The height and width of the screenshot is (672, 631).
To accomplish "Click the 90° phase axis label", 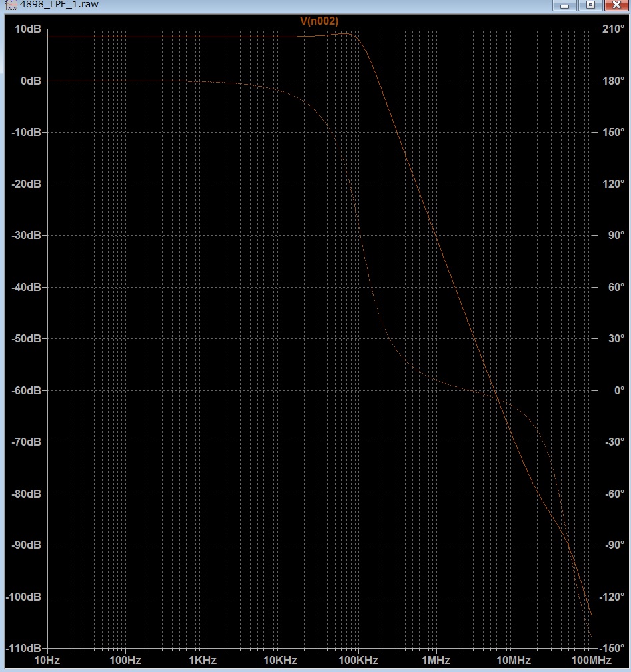I will point(616,235).
